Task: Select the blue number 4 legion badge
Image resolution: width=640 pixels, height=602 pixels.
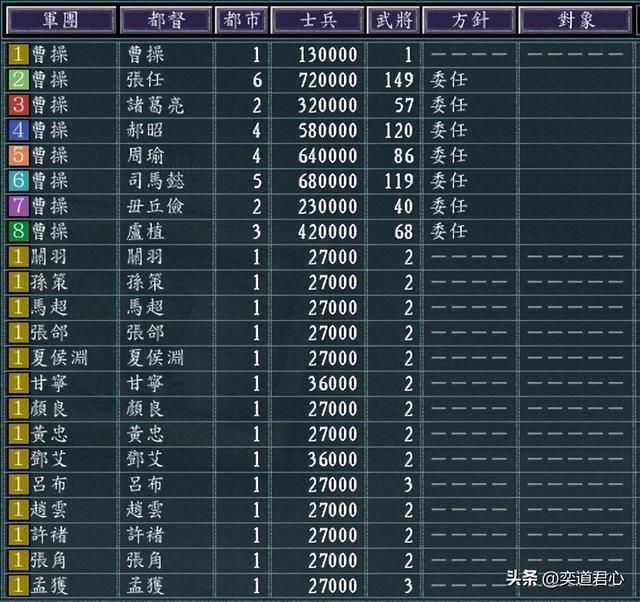Action: [18, 130]
